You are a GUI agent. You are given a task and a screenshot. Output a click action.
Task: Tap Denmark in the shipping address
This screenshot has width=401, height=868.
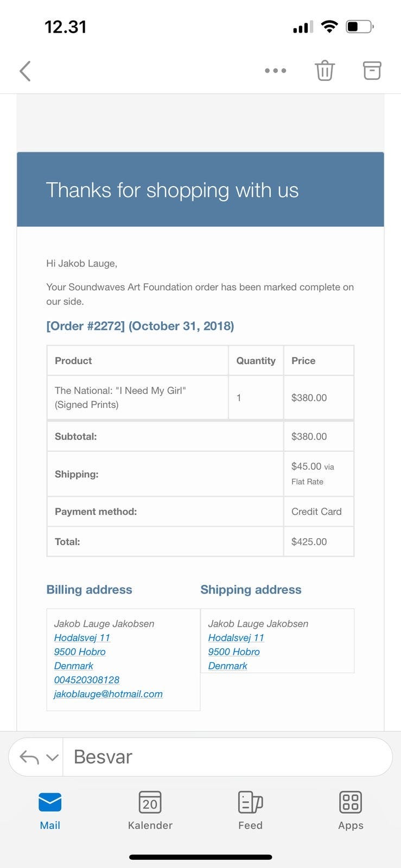coord(227,666)
